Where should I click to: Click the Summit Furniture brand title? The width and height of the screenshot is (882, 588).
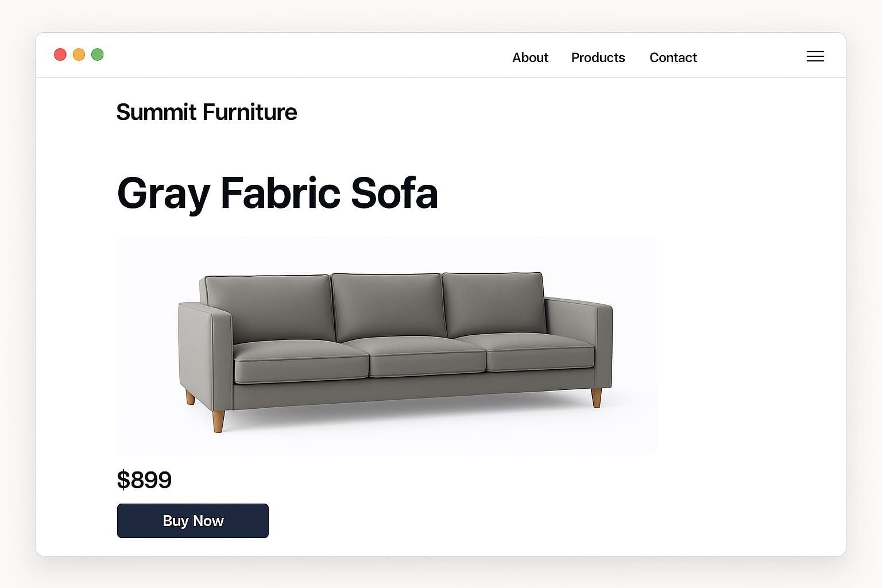(x=207, y=112)
